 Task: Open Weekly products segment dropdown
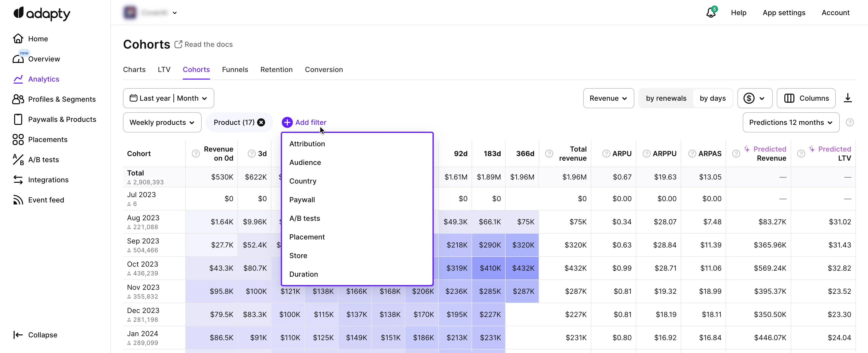tap(162, 122)
